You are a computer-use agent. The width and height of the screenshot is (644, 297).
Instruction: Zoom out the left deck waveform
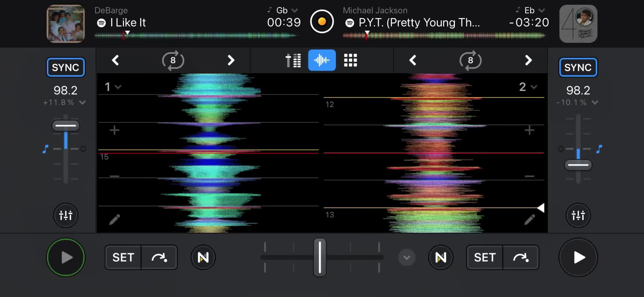coord(114,176)
